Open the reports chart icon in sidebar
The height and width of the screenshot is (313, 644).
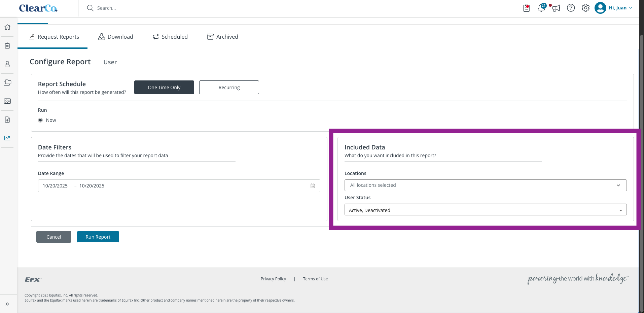coord(7,138)
